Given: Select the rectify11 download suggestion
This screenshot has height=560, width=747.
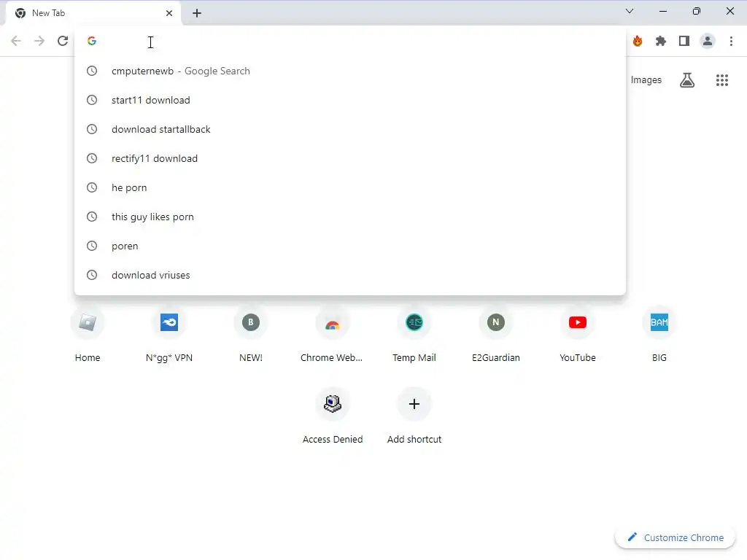Looking at the screenshot, I should click(350, 158).
